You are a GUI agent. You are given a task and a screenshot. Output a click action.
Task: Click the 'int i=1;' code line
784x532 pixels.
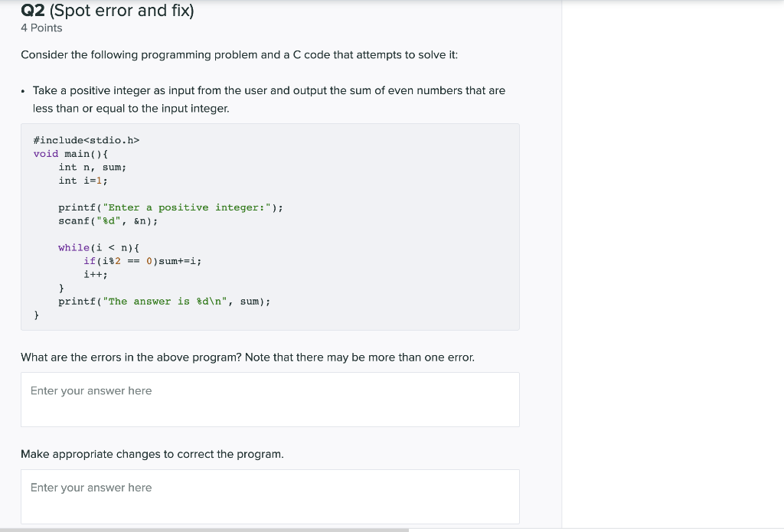tap(83, 181)
